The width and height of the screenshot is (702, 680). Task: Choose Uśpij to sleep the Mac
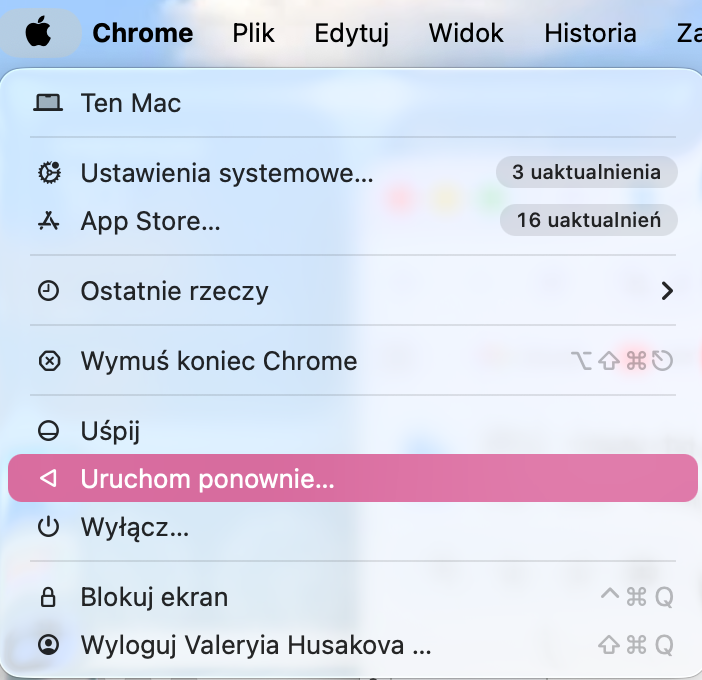pos(353,431)
